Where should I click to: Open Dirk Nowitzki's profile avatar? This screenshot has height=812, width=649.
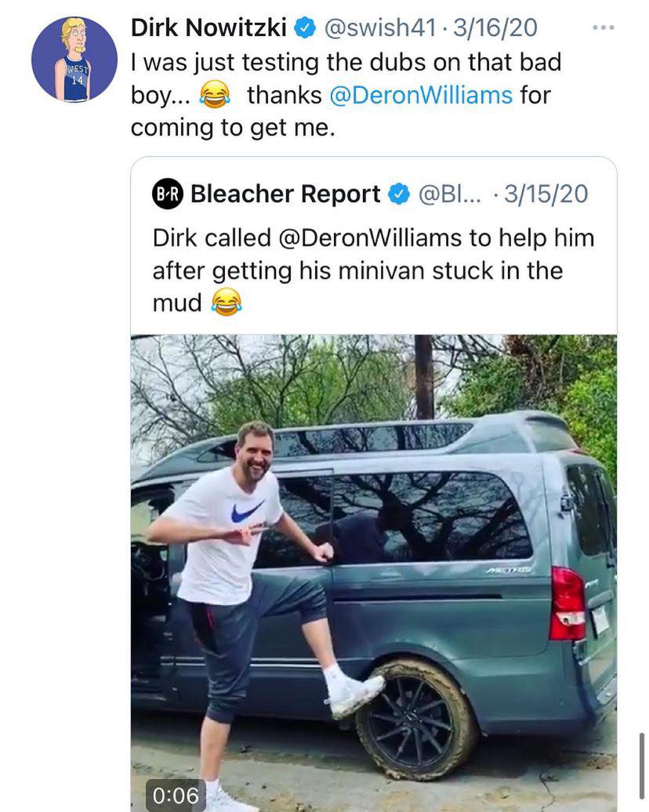(74, 59)
